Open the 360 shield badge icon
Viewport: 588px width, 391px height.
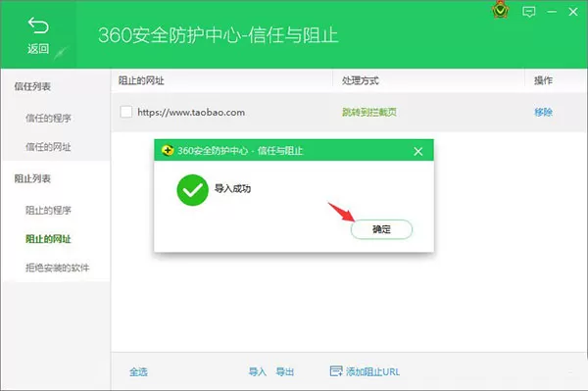(500, 10)
